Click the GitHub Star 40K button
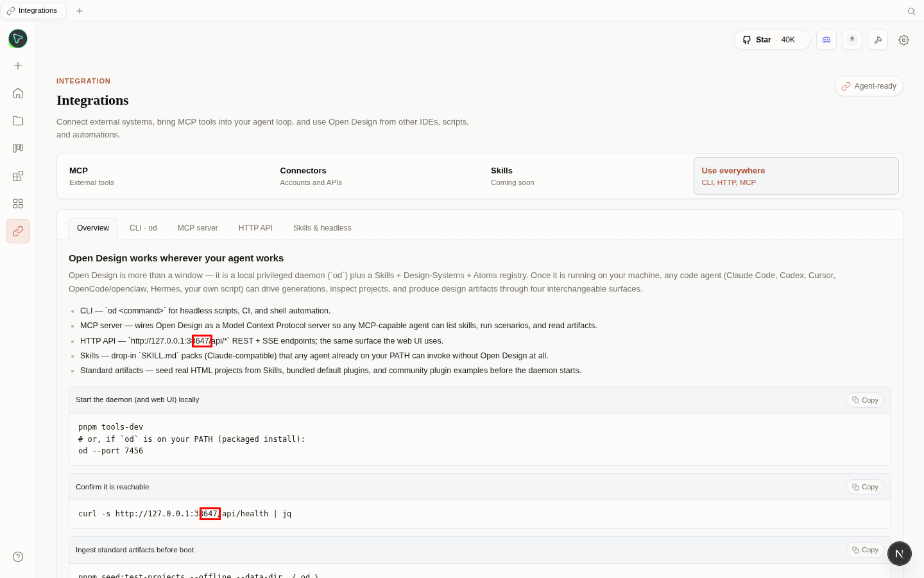This screenshot has height=578, width=924. 772,40
